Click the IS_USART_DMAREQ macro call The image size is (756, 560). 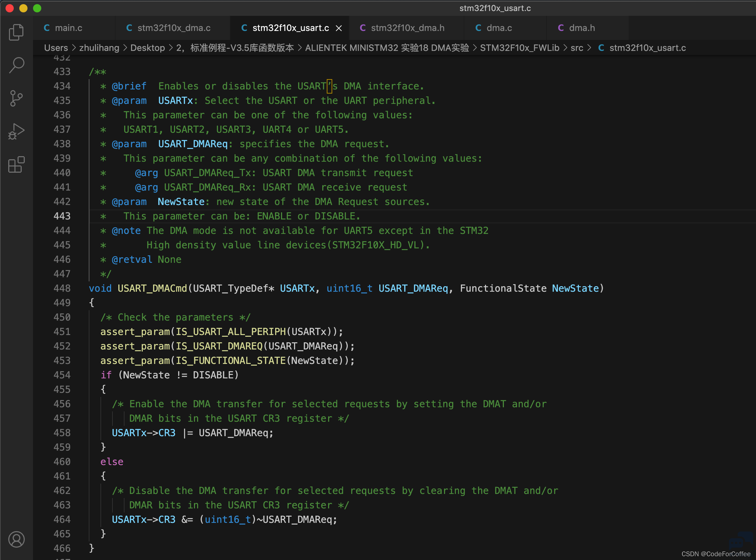219,346
